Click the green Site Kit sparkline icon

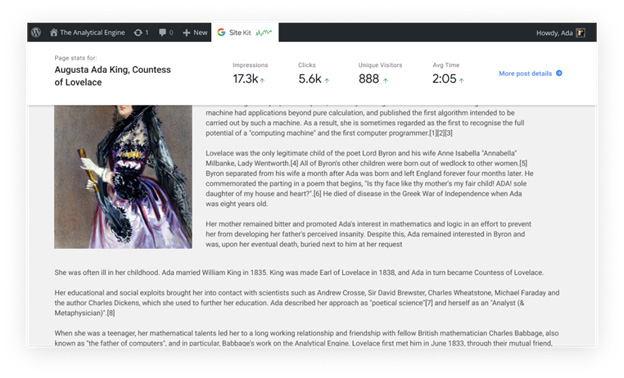point(264,33)
